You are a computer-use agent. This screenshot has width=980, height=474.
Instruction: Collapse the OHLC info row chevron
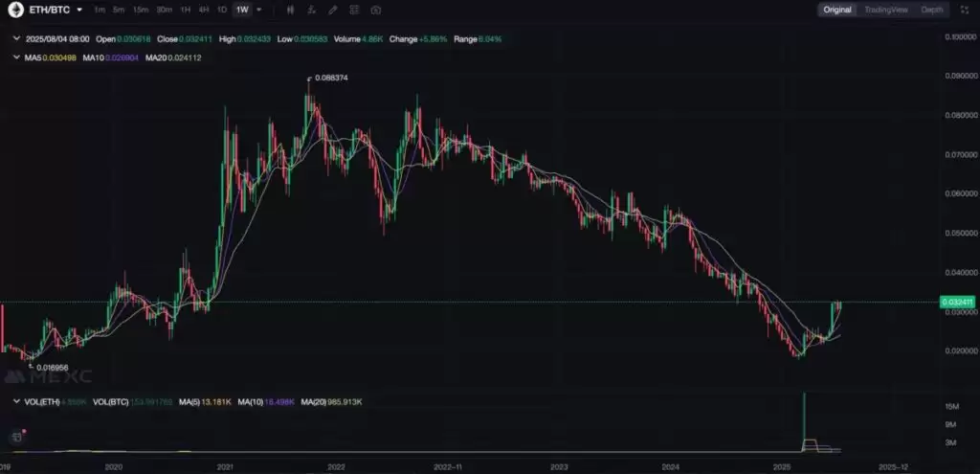point(17,38)
